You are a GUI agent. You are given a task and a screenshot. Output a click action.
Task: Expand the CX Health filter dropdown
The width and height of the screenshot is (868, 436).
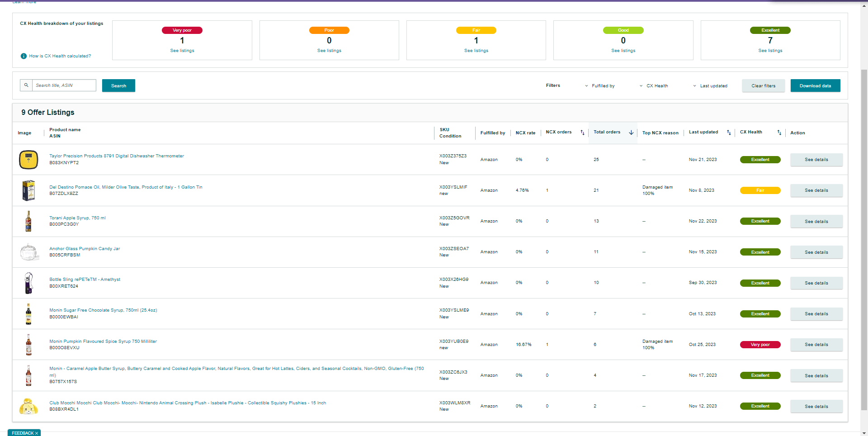[x=654, y=86]
